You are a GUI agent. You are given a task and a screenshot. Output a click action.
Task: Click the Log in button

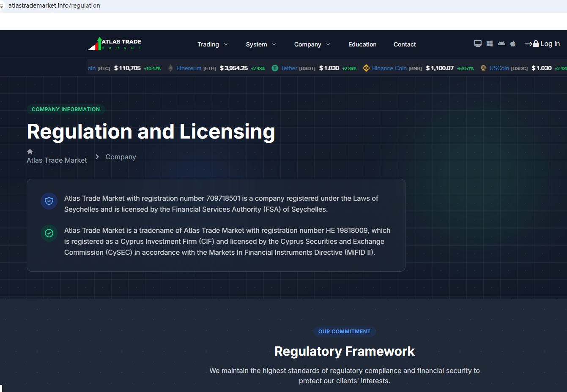pyautogui.click(x=542, y=44)
